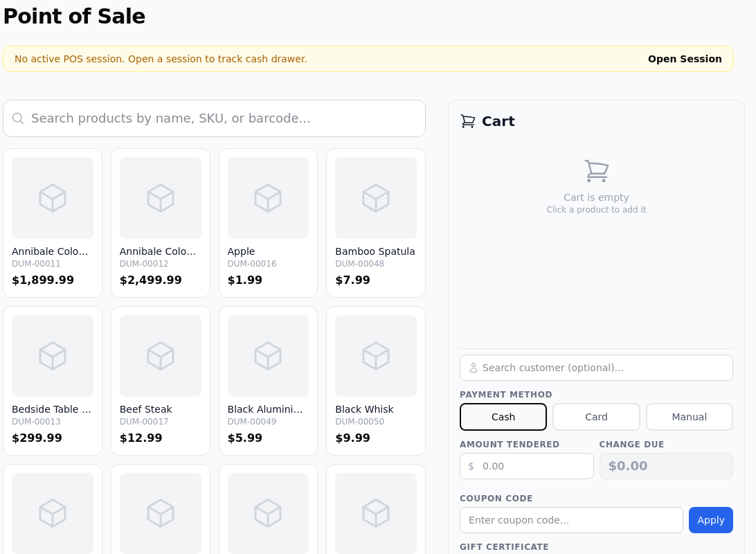Focus the product search field

coord(214,118)
